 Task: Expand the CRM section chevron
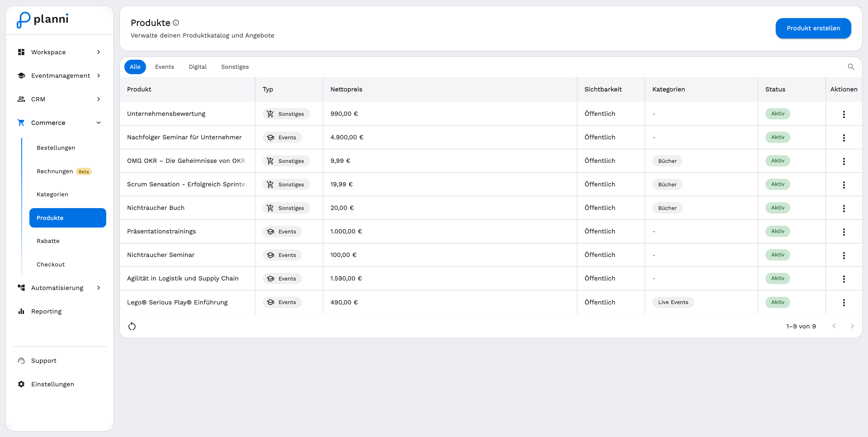coord(98,99)
